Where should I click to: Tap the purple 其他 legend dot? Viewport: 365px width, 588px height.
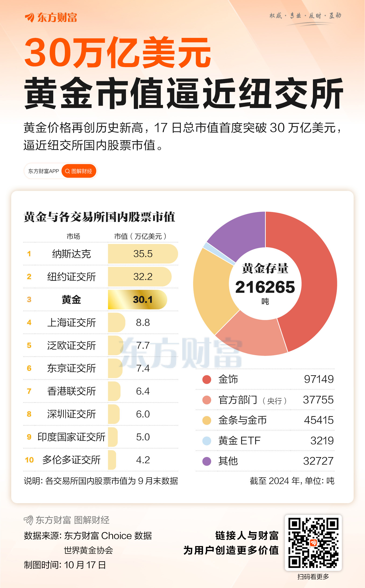click(207, 461)
